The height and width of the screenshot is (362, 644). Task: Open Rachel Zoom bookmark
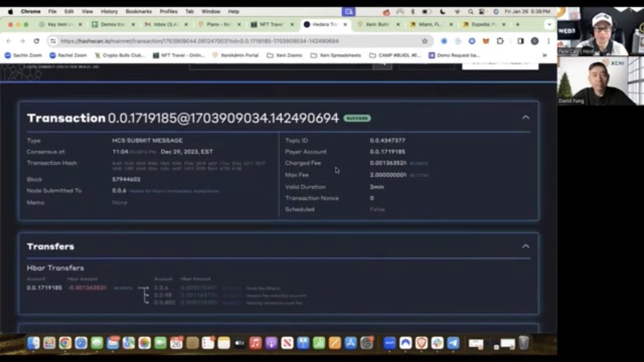click(x=68, y=55)
